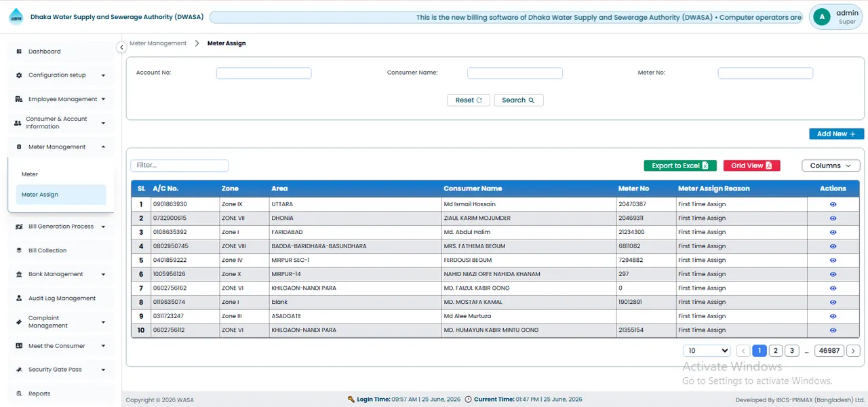View details for ZIAUL KARIM MOJUMDER row
This screenshot has width=868, height=407.
click(x=833, y=218)
